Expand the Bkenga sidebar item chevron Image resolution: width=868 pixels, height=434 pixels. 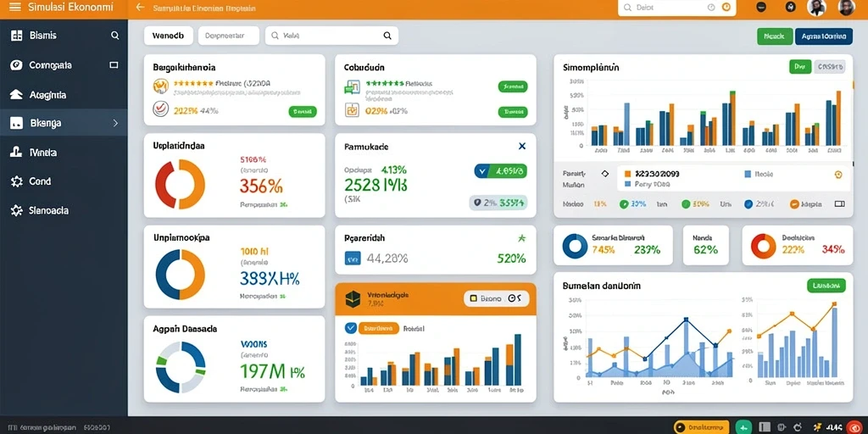pyautogui.click(x=115, y=123)
